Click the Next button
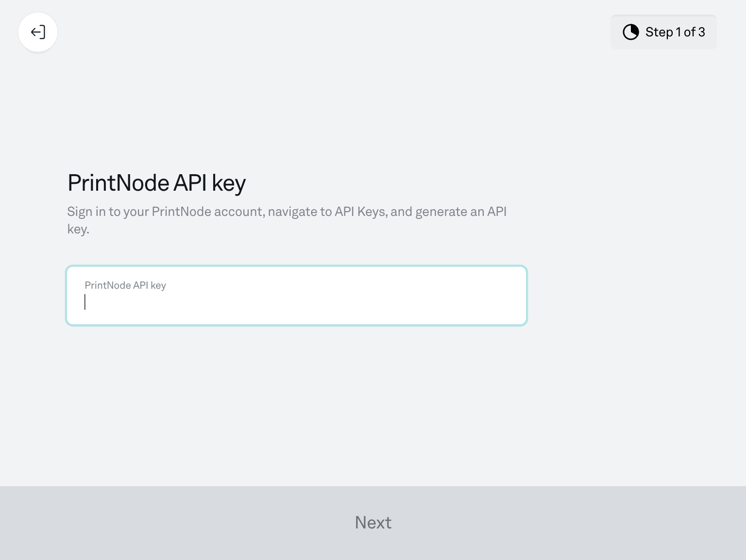 coord(373,523)
